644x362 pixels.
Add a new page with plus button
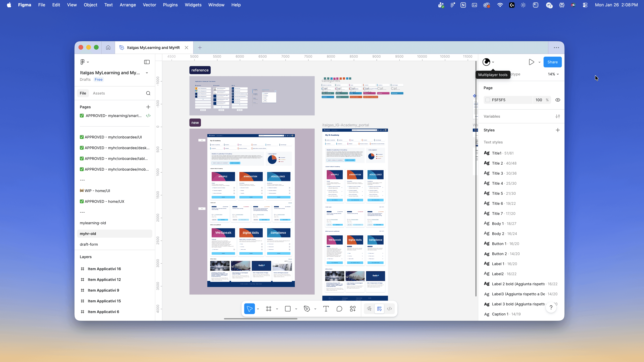tap(148, 107)
